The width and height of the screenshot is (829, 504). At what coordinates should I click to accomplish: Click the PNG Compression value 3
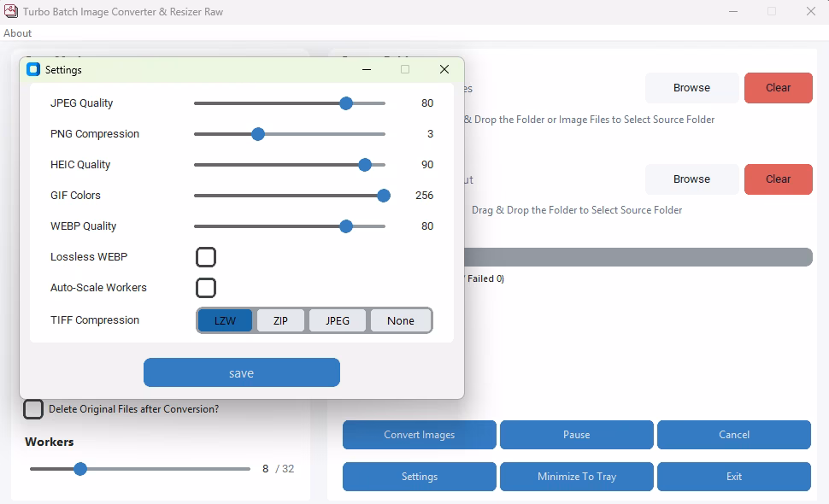click(430, 133)
